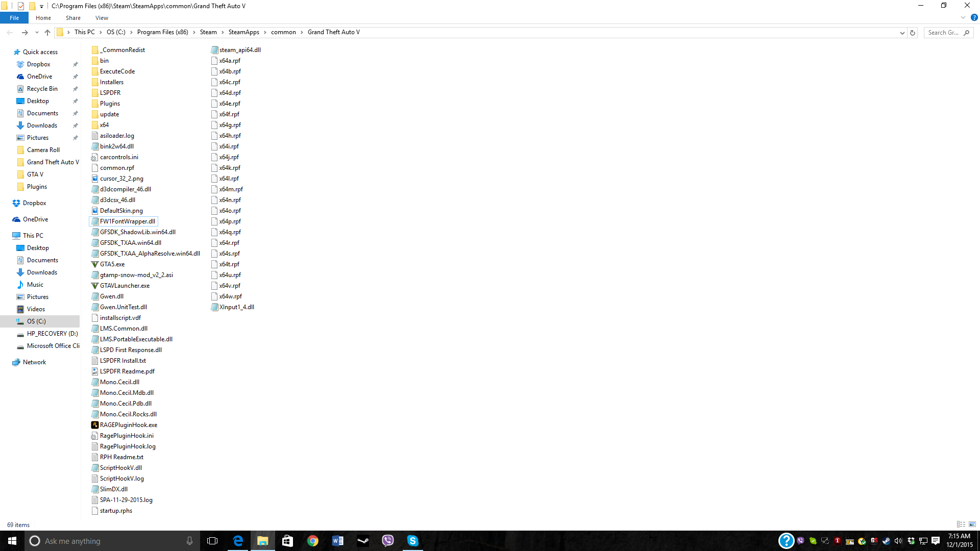Select the GTAVLauncher.exe icon
The height and width of the screenshot is (551, 980).
pos(95,286)
